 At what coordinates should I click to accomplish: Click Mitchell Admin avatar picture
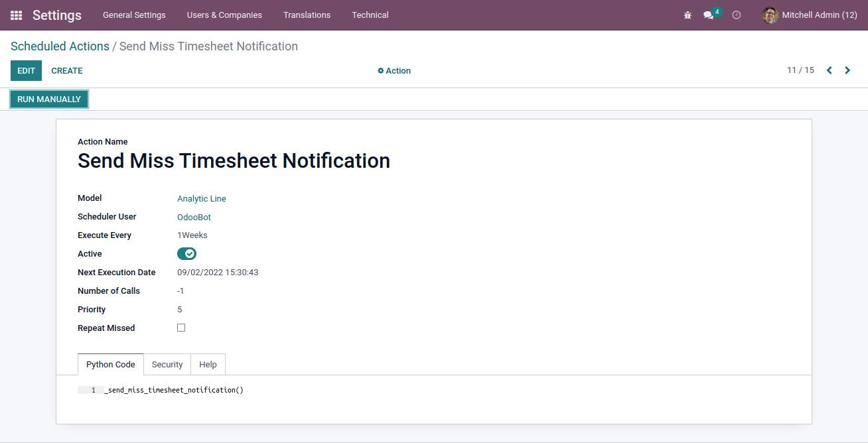[770, 15]
